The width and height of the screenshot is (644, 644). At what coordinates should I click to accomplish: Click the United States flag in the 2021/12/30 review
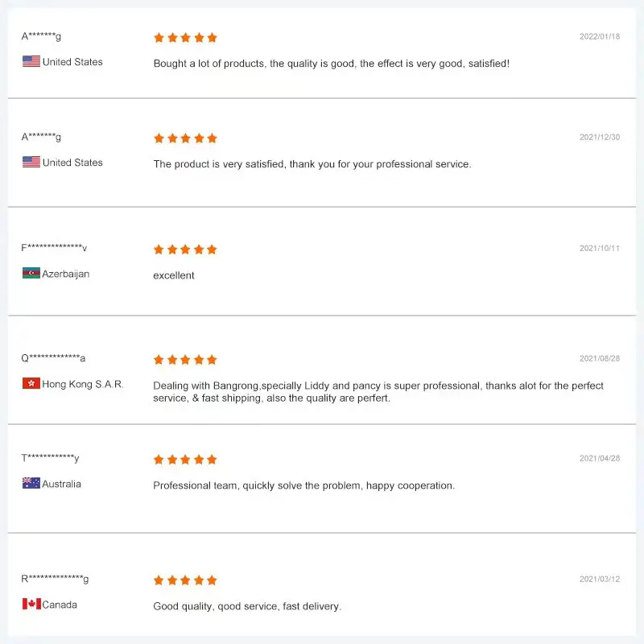[31, 162]
